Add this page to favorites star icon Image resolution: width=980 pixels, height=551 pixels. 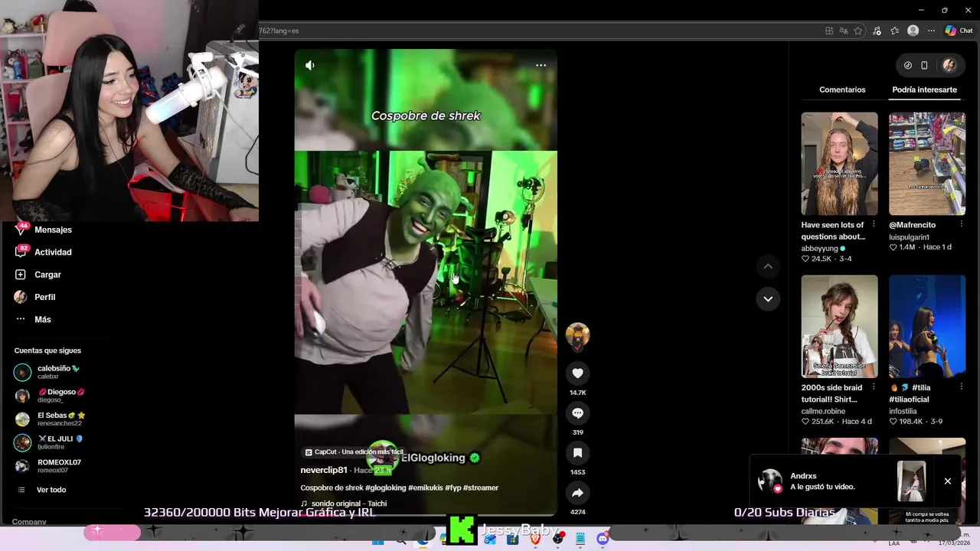pyautogui.click(x=858, y=31)
